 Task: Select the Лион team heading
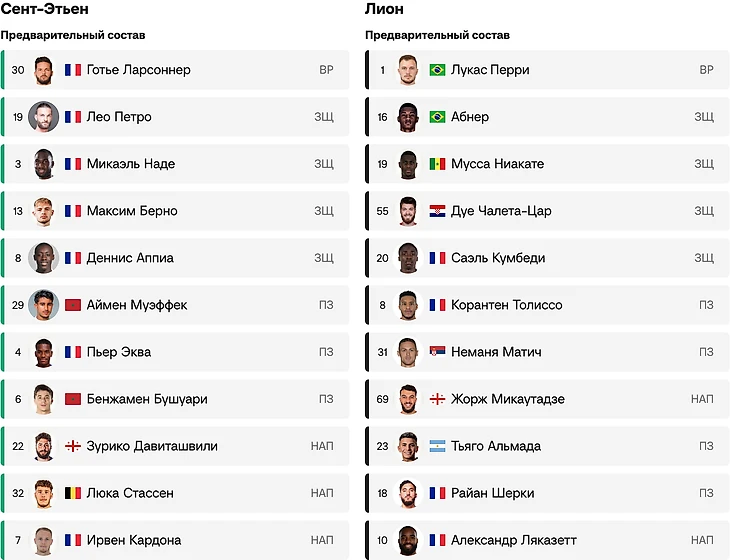tap(385, 9)
